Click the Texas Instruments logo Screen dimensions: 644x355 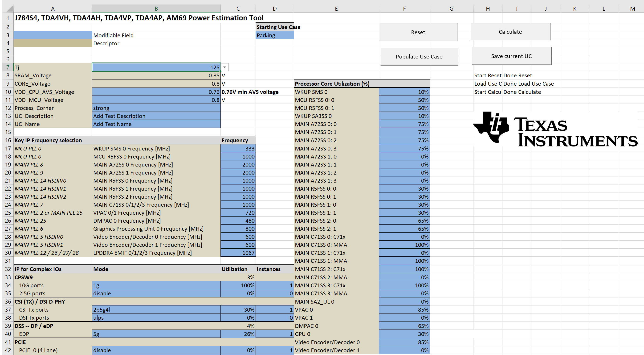pos(555,129)
